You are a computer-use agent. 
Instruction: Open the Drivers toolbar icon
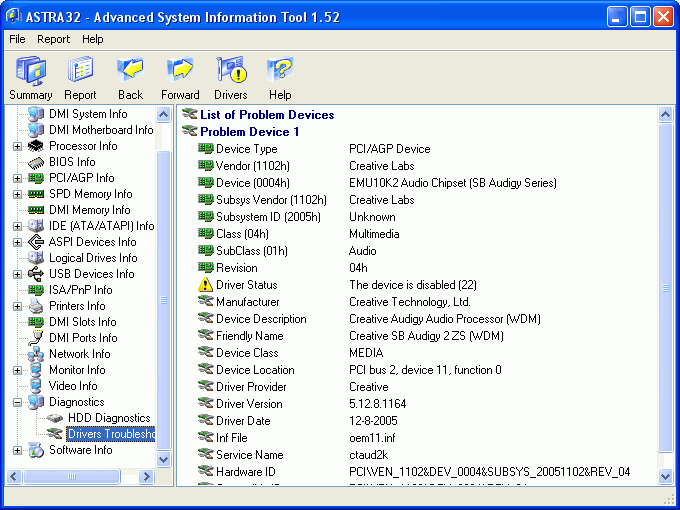(231, 69)
